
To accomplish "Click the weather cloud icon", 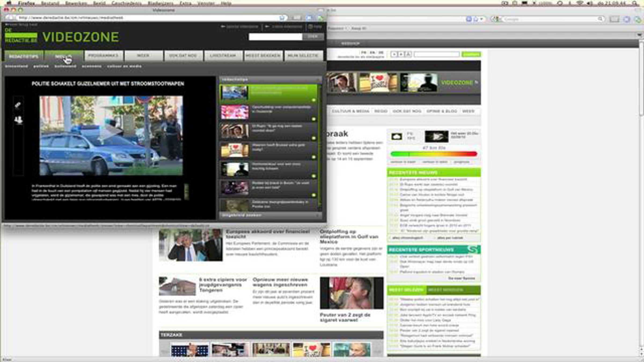I will click(x=396, y=136).
